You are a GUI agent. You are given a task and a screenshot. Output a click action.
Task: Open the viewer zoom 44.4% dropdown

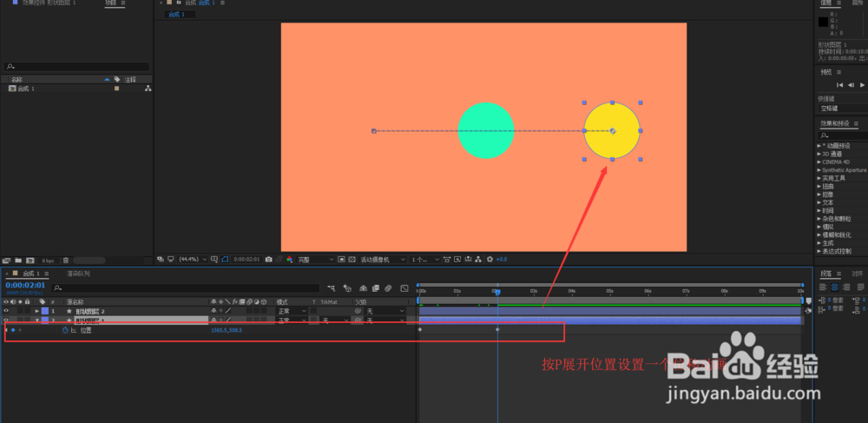click(x=194, y=259)
